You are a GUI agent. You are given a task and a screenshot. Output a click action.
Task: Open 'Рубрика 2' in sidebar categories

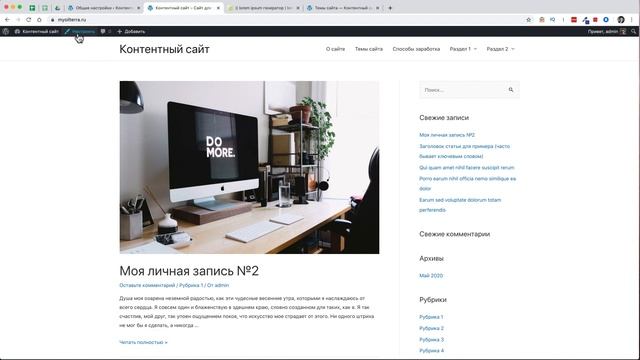431,329
